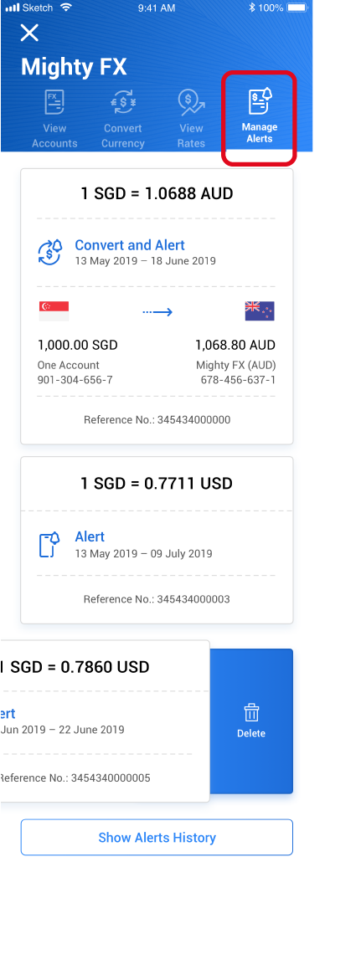This screenshot has width=361, height=980.
Task: Switch to the View Rates tab label
Action: click(x=192, y=136)
